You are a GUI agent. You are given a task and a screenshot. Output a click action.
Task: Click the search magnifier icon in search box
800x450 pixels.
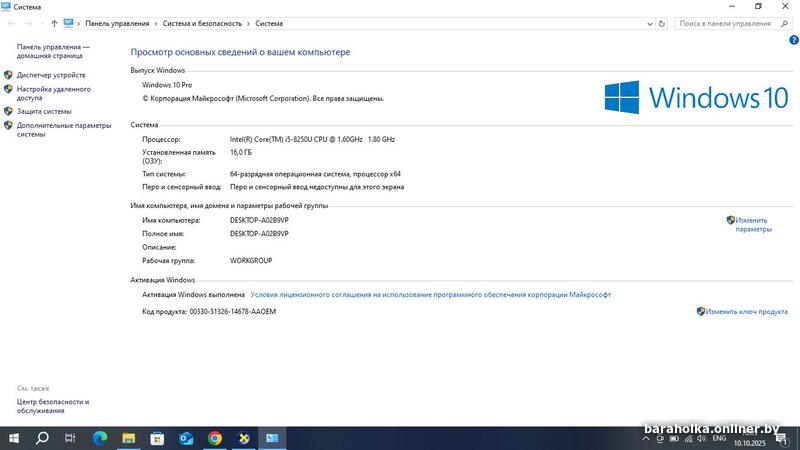click(x=785, y=23)
